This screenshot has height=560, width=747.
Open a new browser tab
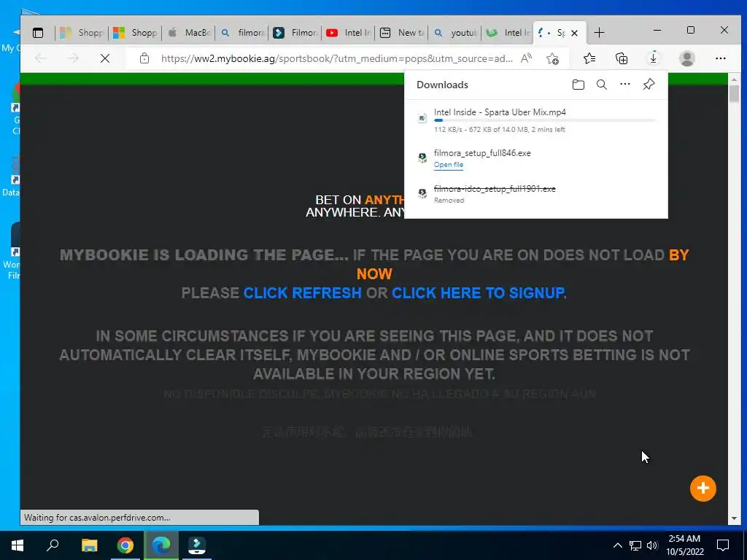[x=600, y=32]
